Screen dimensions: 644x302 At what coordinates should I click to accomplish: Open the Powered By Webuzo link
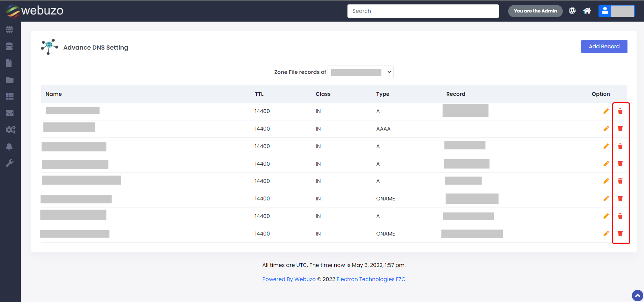[289, 279]
